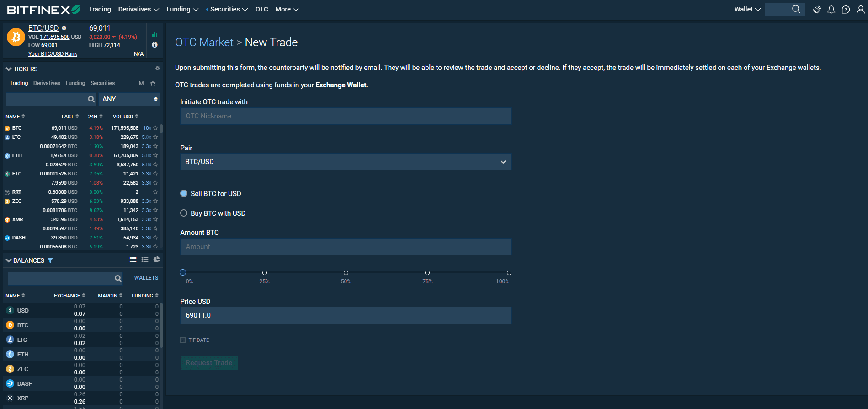Open the WALLETS link
The height and width of the screenshot is (409, 868).
(x=146, y=278)
